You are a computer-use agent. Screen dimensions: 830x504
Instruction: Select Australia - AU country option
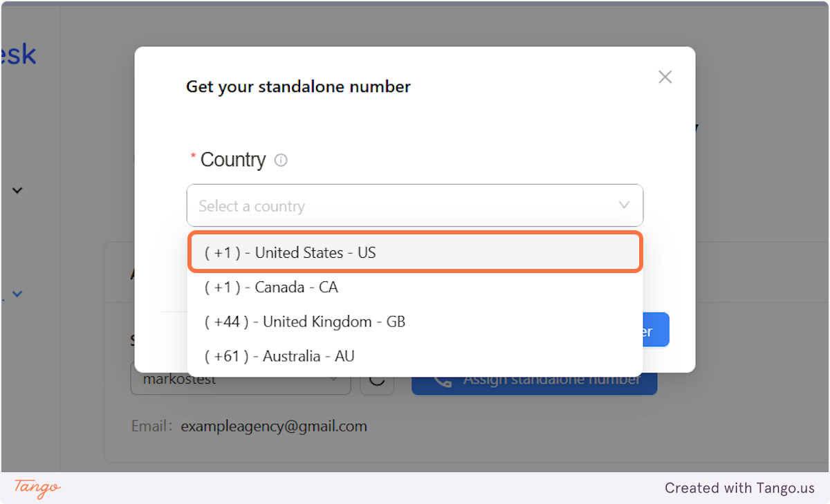click(x=415, y=356)
